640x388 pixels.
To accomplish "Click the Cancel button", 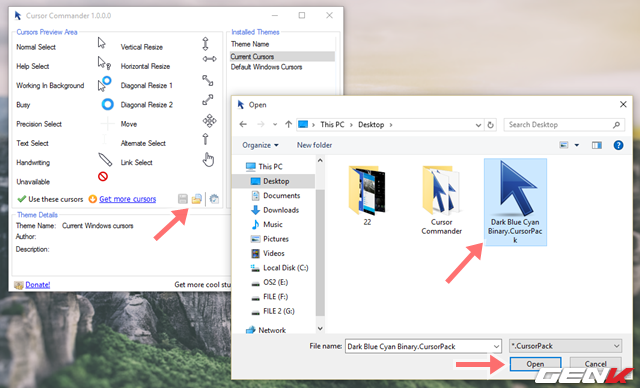I will click(x=595, y=364).
